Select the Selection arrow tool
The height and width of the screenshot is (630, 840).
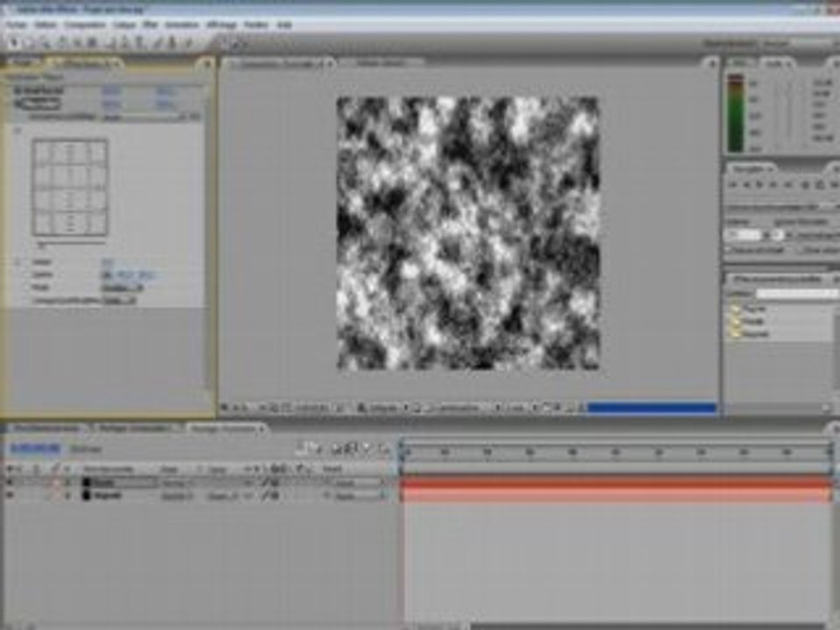[15, 44]
